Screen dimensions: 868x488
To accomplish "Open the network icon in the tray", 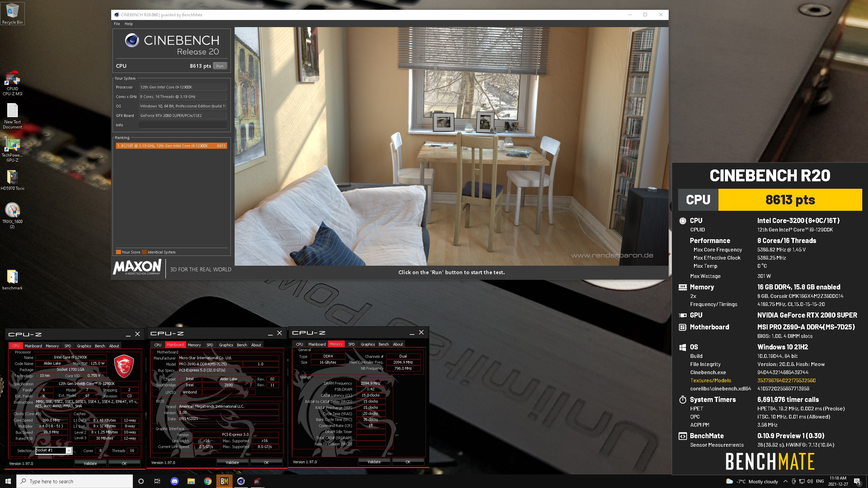I will pos(802,481).
